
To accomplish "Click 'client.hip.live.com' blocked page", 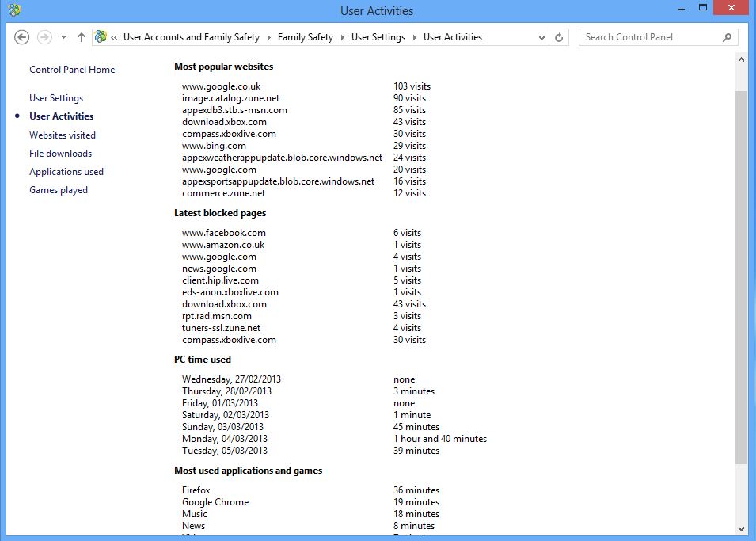I will point(220,280).
